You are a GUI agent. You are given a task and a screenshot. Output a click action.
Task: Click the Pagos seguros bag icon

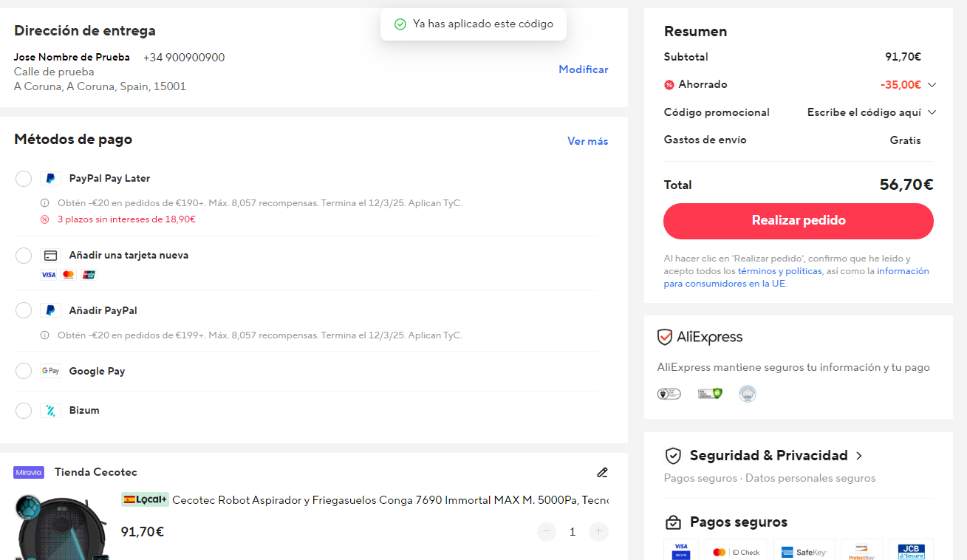(x=673, y=522)
